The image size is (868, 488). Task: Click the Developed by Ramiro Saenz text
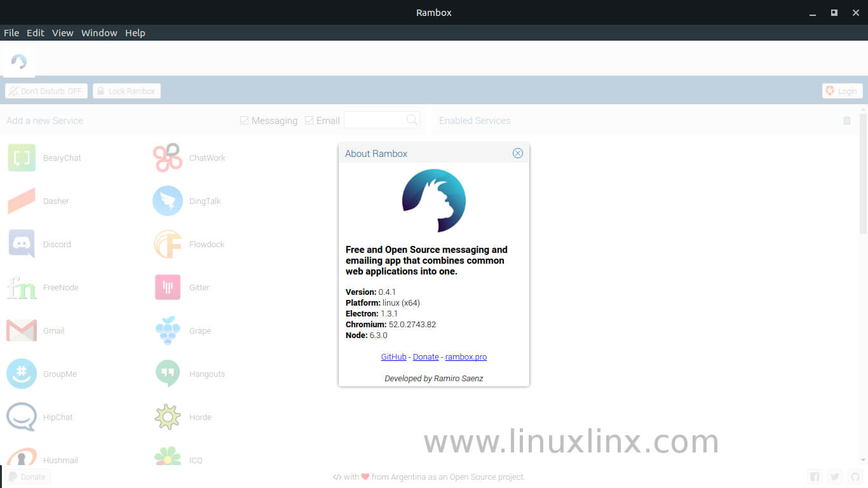[434, 378]
